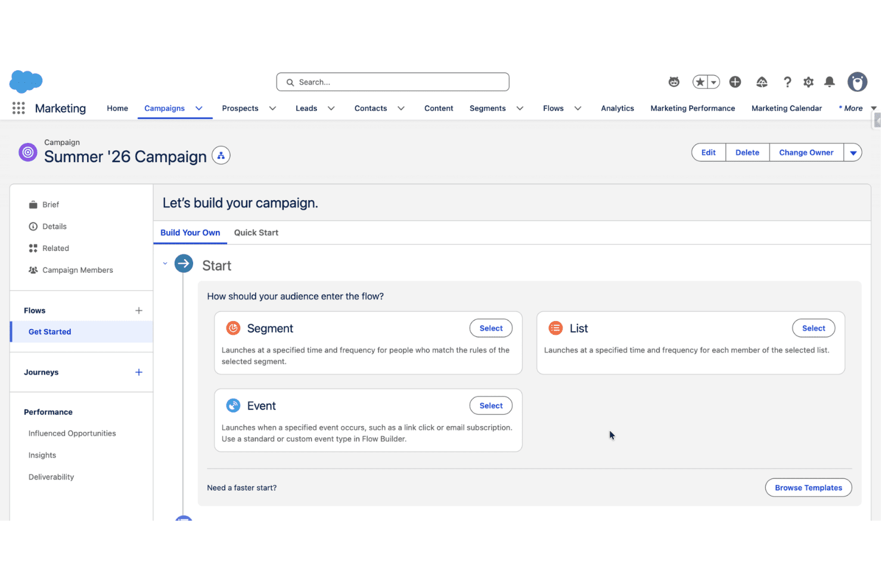
Task: Select the List entry option
Action: pos(813,328)
